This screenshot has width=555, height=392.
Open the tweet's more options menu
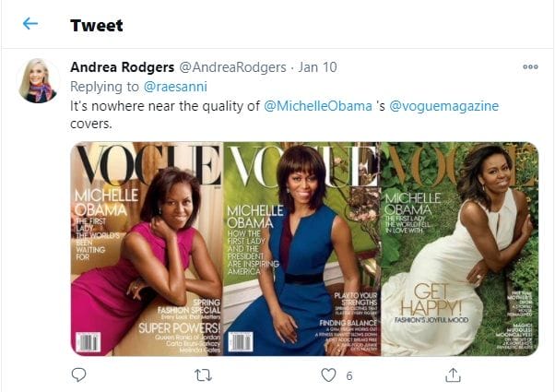pyautogui.click(x=529, y=66)
